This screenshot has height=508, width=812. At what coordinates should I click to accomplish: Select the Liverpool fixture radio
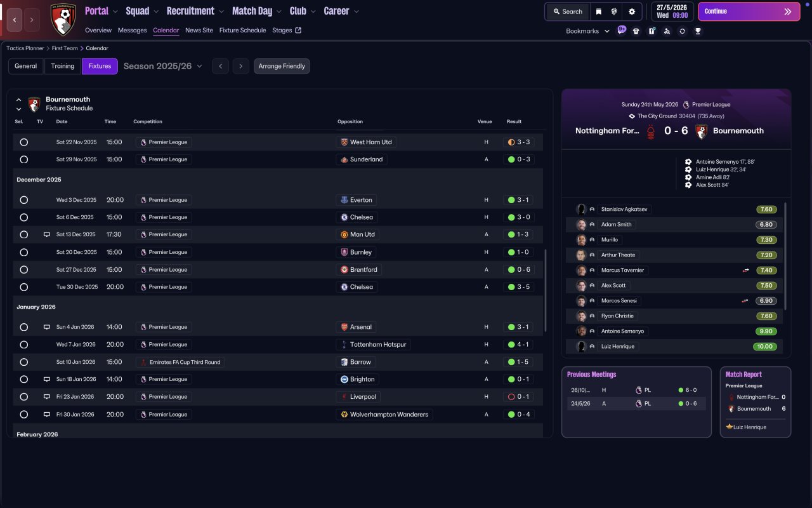pyautogui.click(x=24, y=397)
